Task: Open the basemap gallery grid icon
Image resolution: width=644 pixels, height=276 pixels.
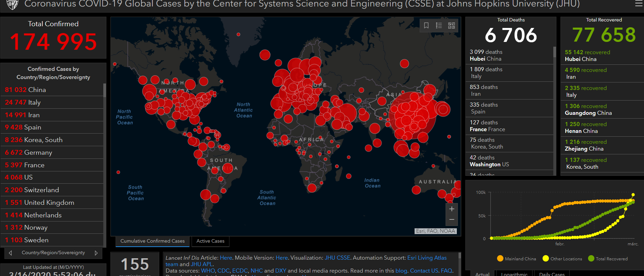Action: (451, 26)
